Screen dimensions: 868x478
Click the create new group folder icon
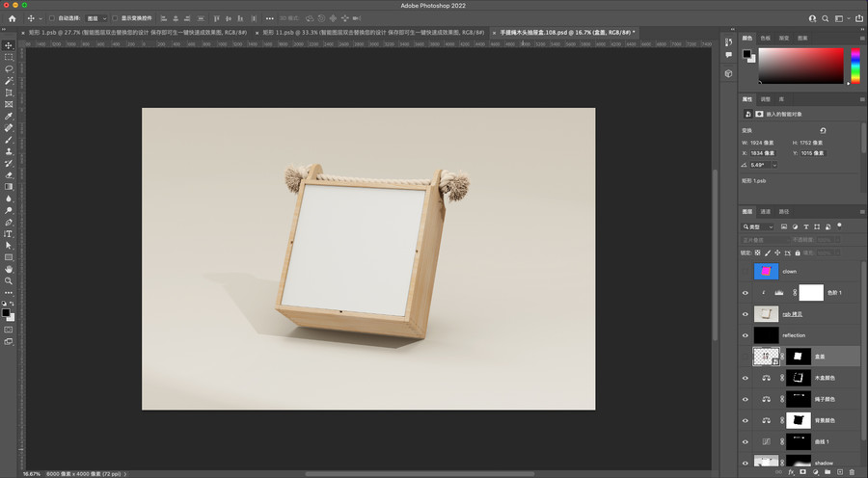click(827, 472)
